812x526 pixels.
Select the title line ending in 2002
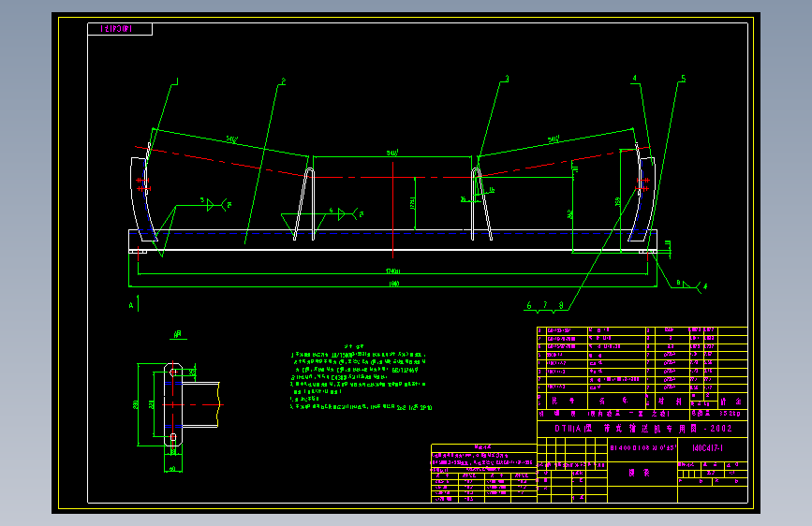(643, 429)
